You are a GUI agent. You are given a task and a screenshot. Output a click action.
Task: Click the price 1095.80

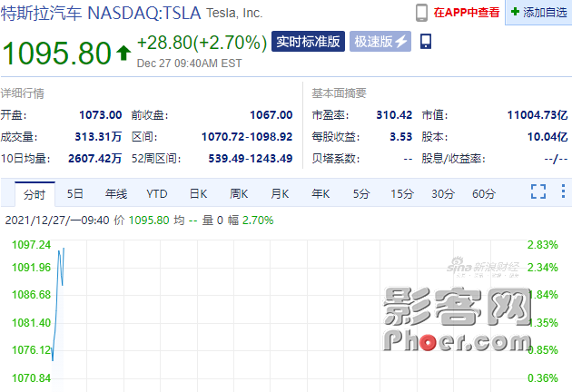(x=56, y=54)
